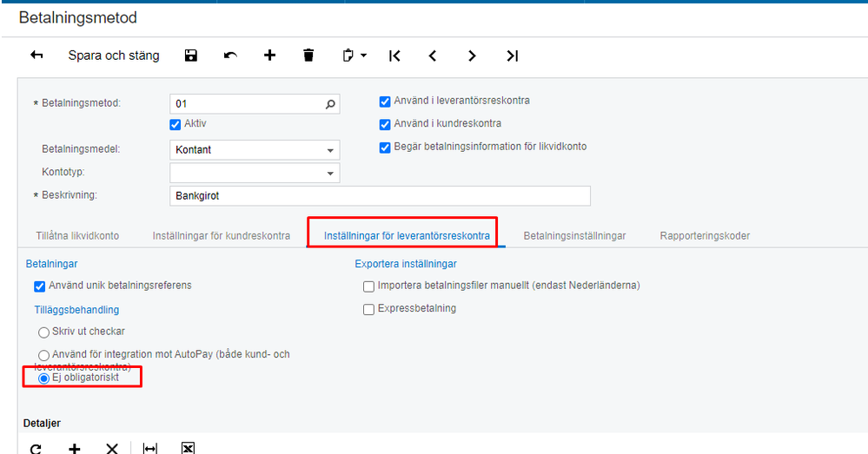Click the clipboard icon in toolbar
Screen dimensions: 868x454
(348, 56)
